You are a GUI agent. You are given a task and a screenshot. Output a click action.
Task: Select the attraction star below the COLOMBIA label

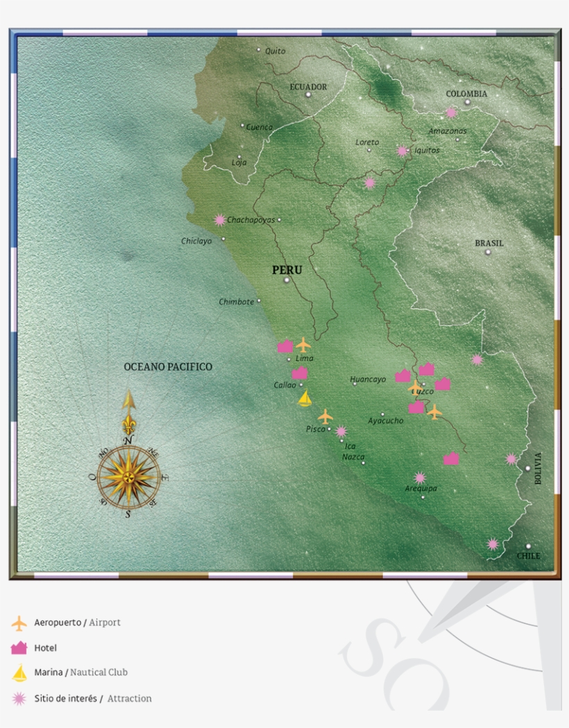(451, 112)
